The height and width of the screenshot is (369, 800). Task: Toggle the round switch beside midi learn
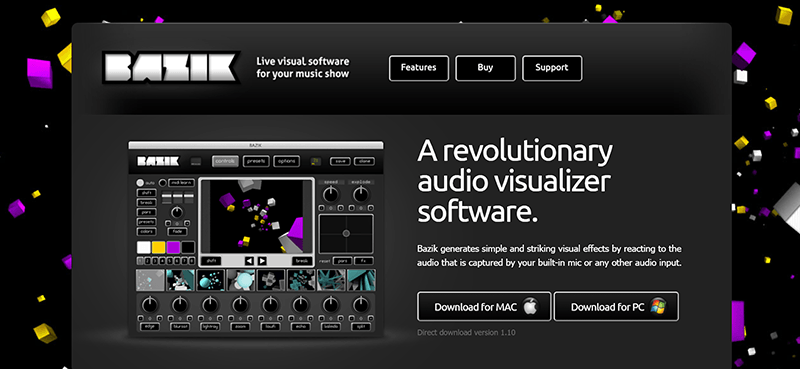click(163, 183)
